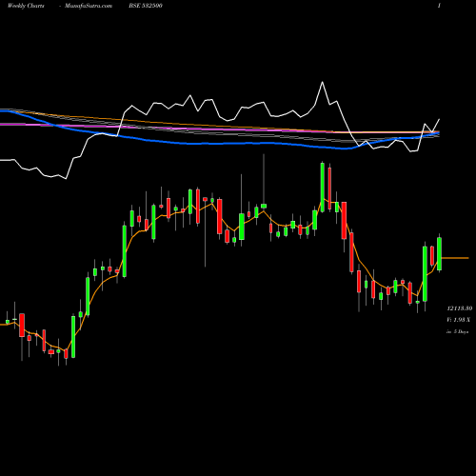
Task: Click the highest peak of the white indicator line
Action: tap(323, 83)
